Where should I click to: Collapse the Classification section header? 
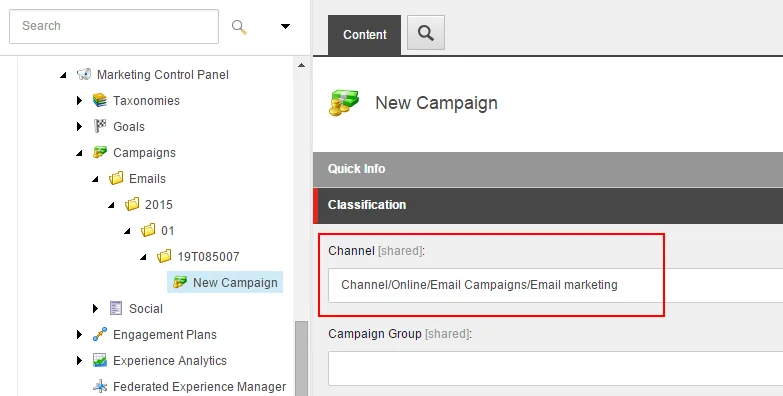click(x=548, y=205)
